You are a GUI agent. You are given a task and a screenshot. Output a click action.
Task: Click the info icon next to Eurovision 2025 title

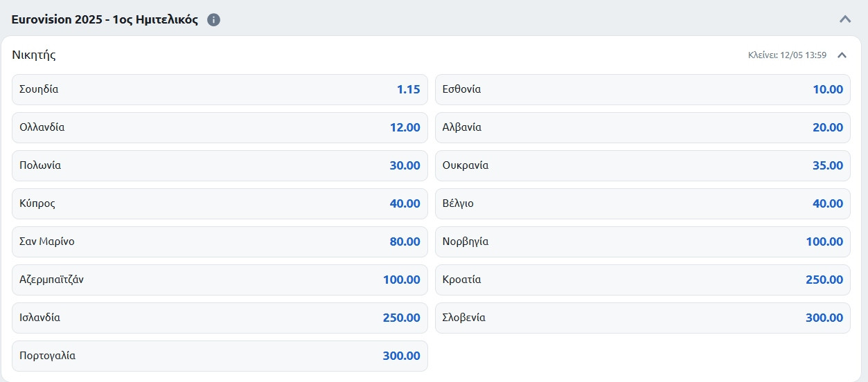click(x=214, y=20)
